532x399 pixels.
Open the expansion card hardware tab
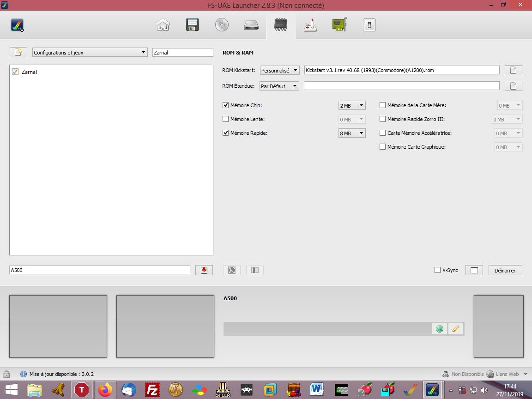339,25
